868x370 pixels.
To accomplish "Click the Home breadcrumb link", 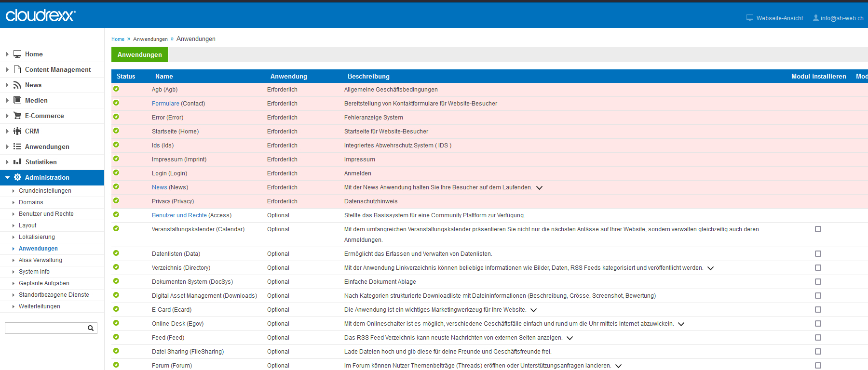I will [x=118, y=39].
